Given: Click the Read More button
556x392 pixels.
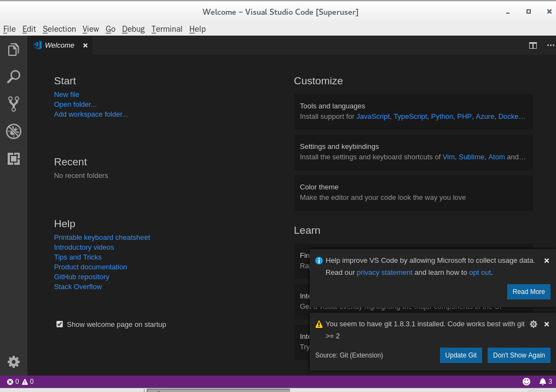Looking at the screenshot, I should click(529, 292).
